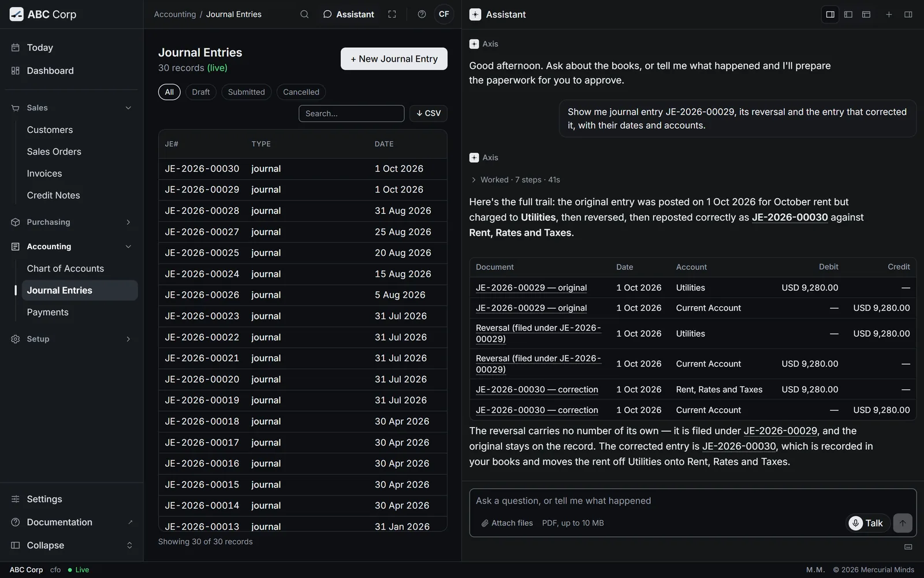Open Dashboard from the sidebar

click(72, 71)
